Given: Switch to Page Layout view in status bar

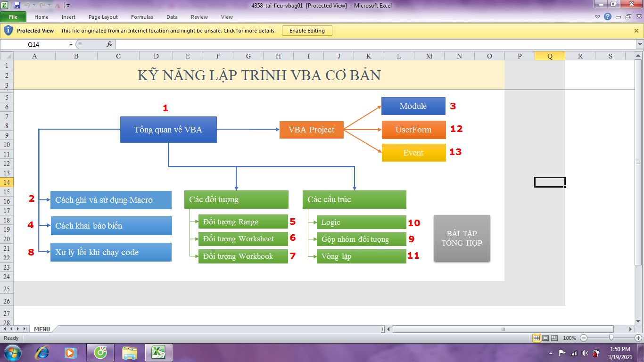Looking at the screenshot, I should click(x=545, y=338).
